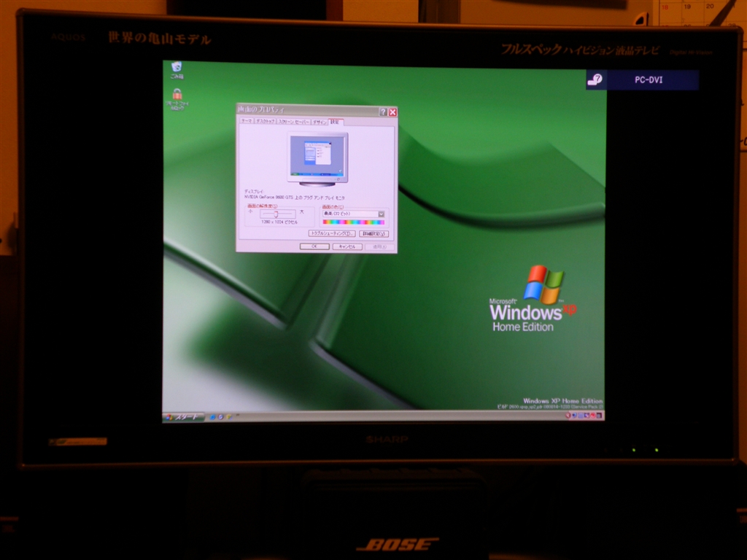The width and height of the screenshot is (747, 560).
Task: Open the padlock file-lock desktop icon
Action: pos(177,99)
